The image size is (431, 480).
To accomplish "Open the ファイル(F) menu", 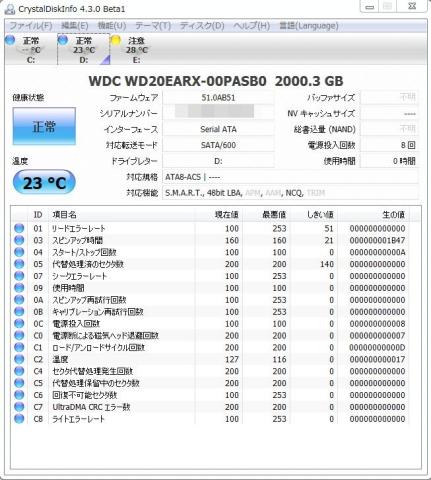I will click(x=31, y=26).
